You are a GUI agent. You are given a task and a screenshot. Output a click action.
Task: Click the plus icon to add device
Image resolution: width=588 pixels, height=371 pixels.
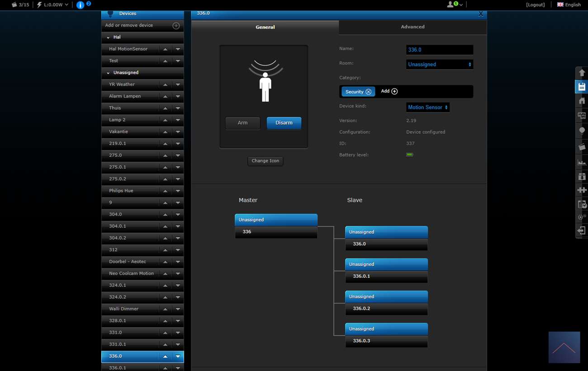click(176, 26)
